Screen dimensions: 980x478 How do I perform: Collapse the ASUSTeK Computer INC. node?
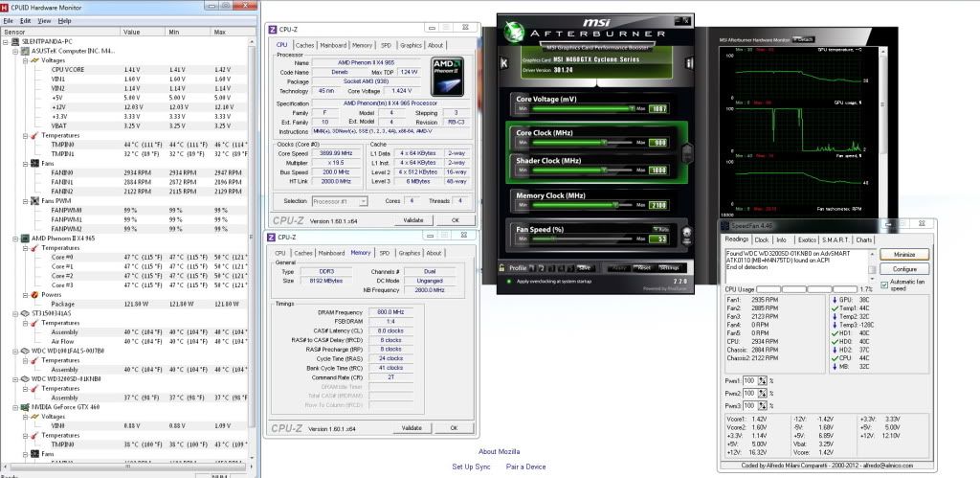coord(15,52)
